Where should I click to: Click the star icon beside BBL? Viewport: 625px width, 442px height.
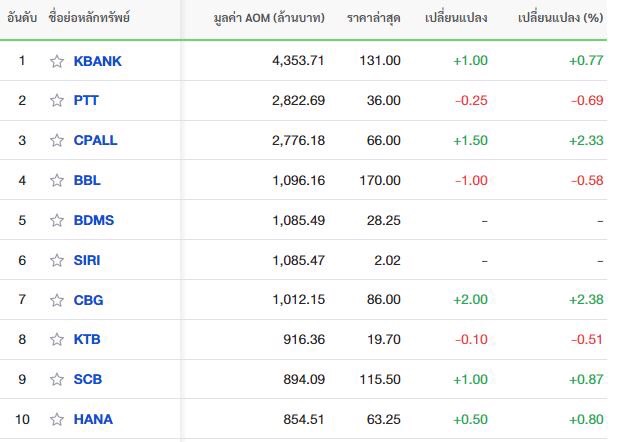[x=57, y=180]
